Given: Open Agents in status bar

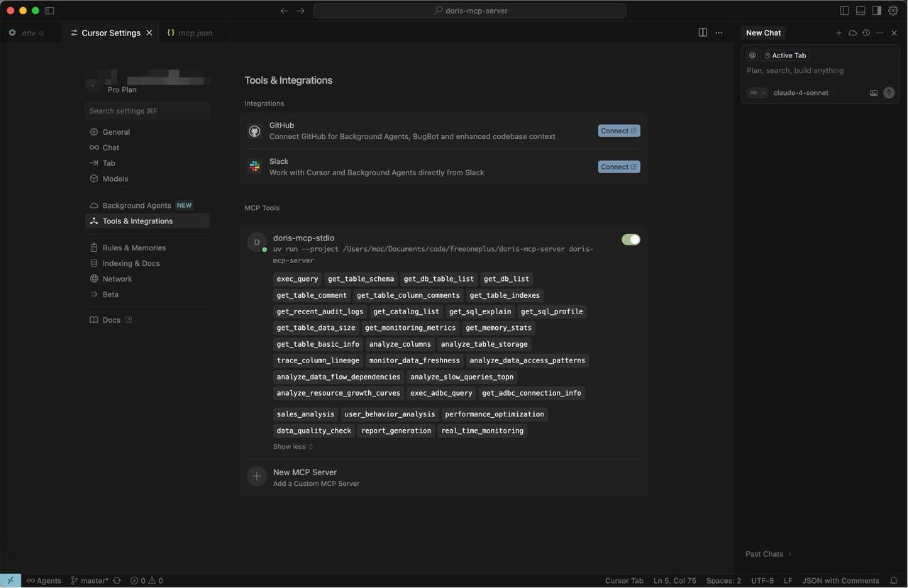Looking at the screenshot, I should [x=44, y=580].
